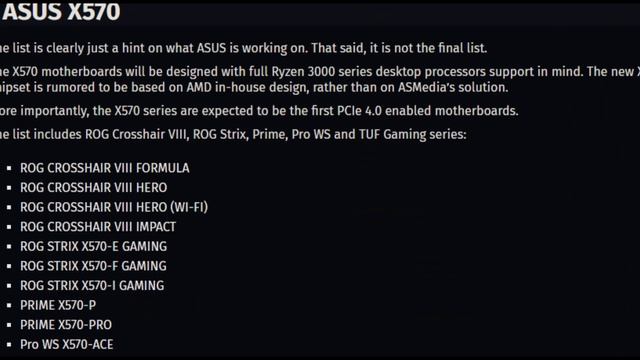
Task: Click the bullet beside ROG CROSSHAIR VIII FORMULA
Action: [x=9, y=168]
